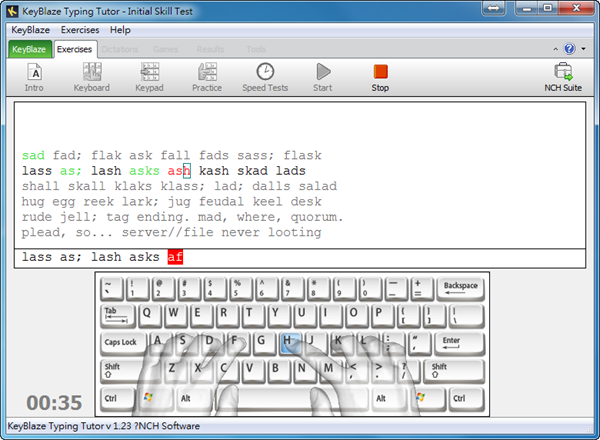Screen dimensions: 600x440
Task: Click the B key on virtual keyboard
Action: click(x=278, y=371)
